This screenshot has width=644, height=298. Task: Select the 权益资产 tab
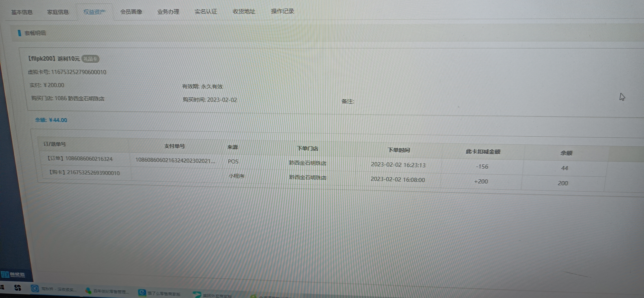coord(94,12)
